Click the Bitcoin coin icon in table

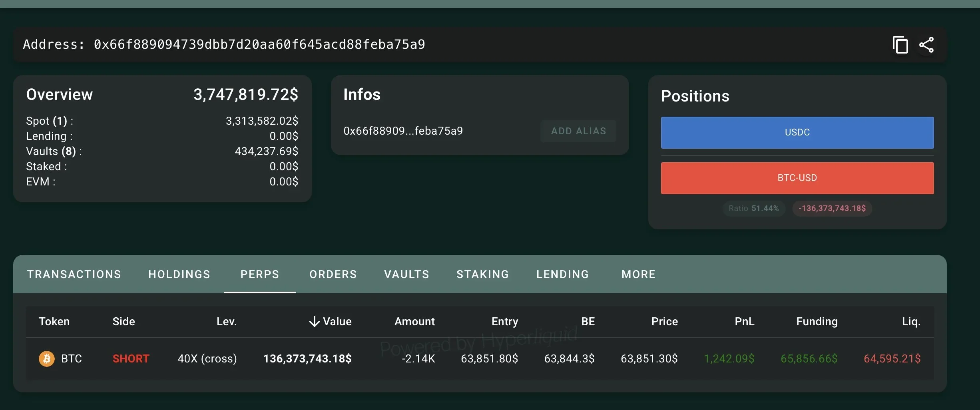coord(47,359)
